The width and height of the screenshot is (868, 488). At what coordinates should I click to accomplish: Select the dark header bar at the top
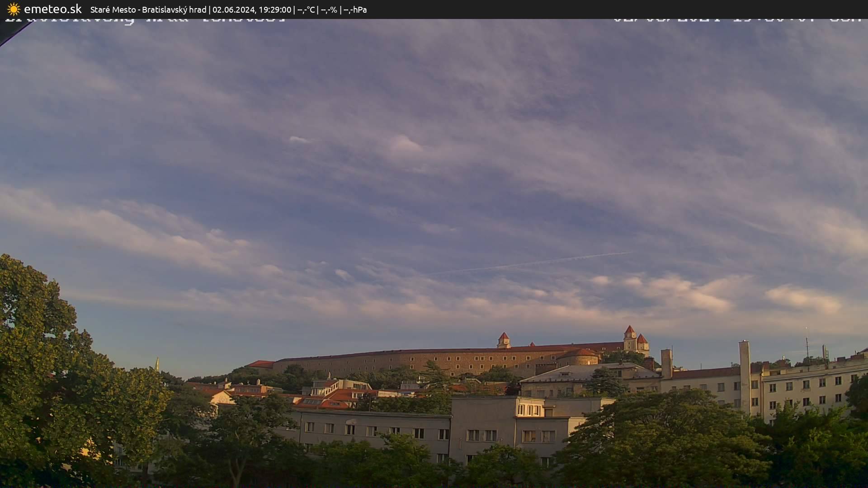tap(497, 9)
